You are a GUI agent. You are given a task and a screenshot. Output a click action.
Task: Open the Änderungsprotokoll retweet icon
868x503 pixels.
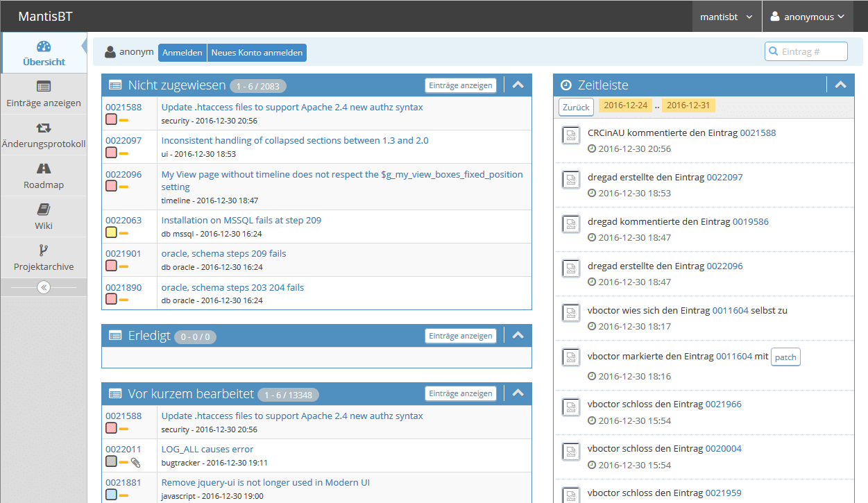tap(44, 128)
